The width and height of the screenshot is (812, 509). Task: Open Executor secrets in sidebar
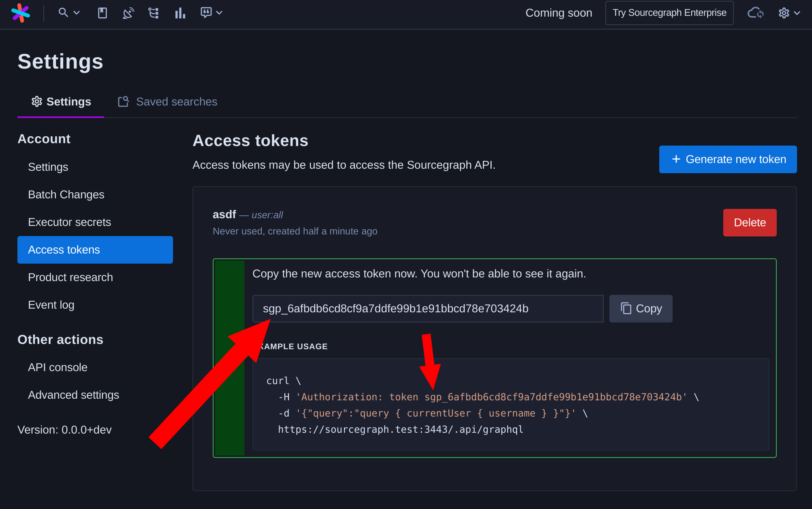pyautogui.click(x=69, y=222)
